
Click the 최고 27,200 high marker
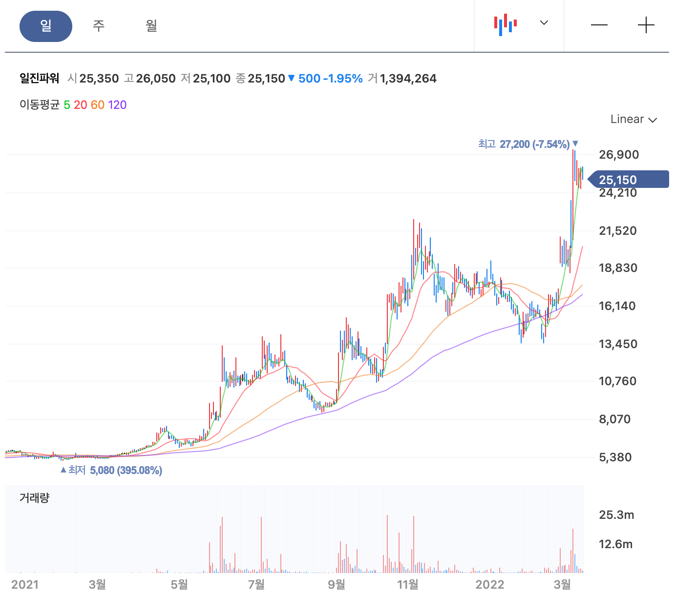528,144
